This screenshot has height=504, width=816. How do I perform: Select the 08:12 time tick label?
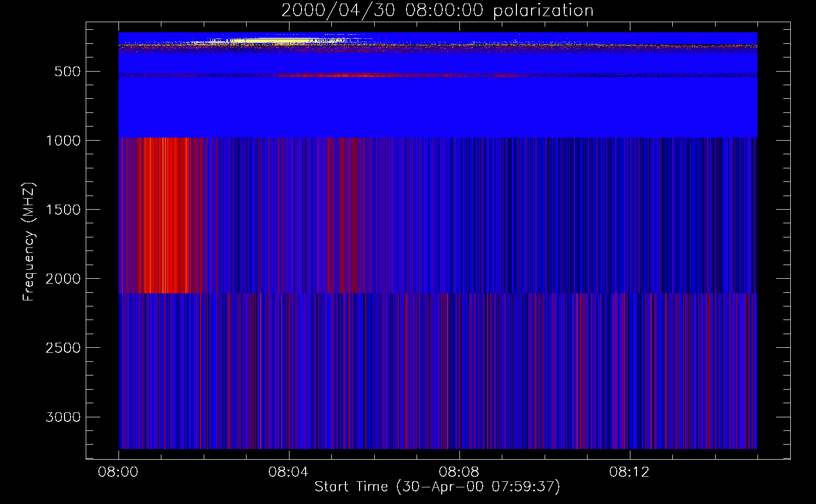(x=629, y=472)
